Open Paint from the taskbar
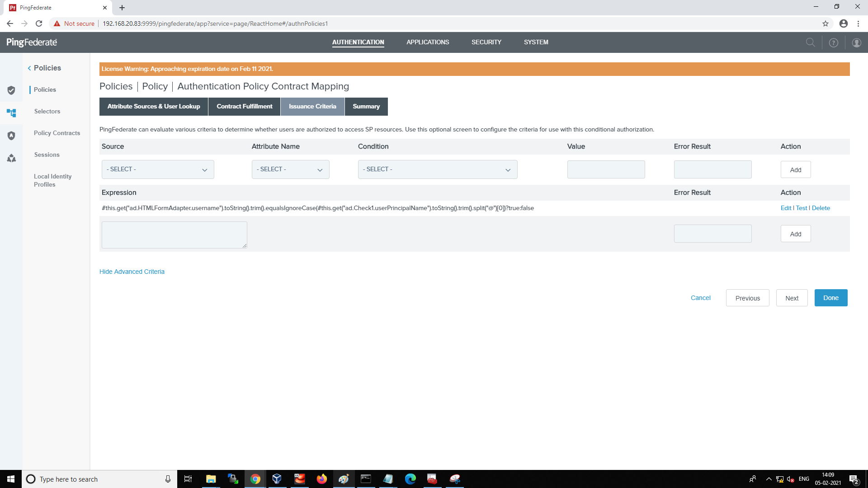 coord(344,479)
